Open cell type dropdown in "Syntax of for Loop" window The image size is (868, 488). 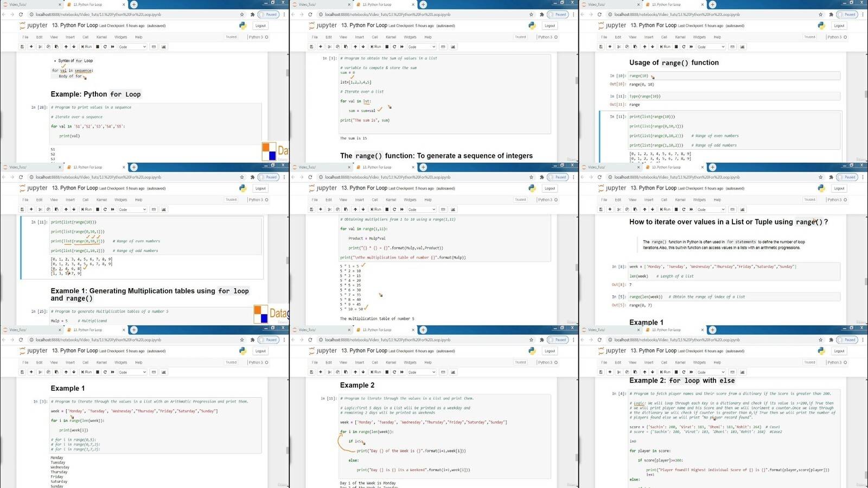(x=132, y=47)
